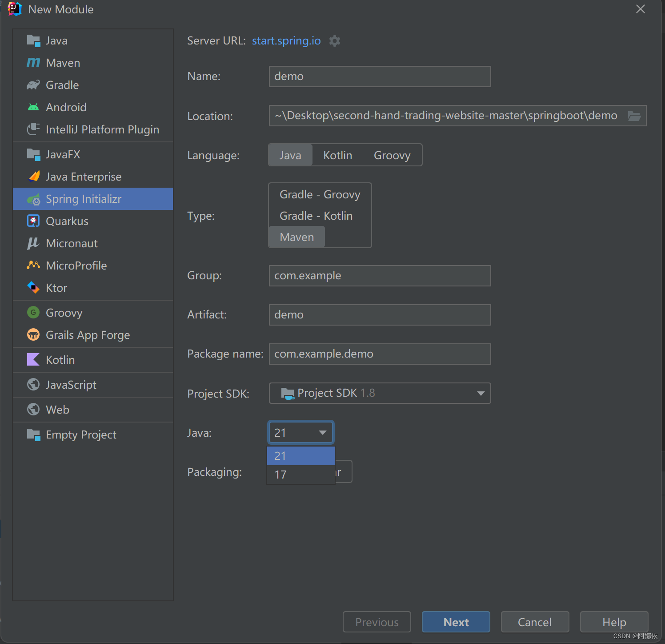Click the Help button
665x644 pixels.
pyautogui.click(x=614, y=622)
